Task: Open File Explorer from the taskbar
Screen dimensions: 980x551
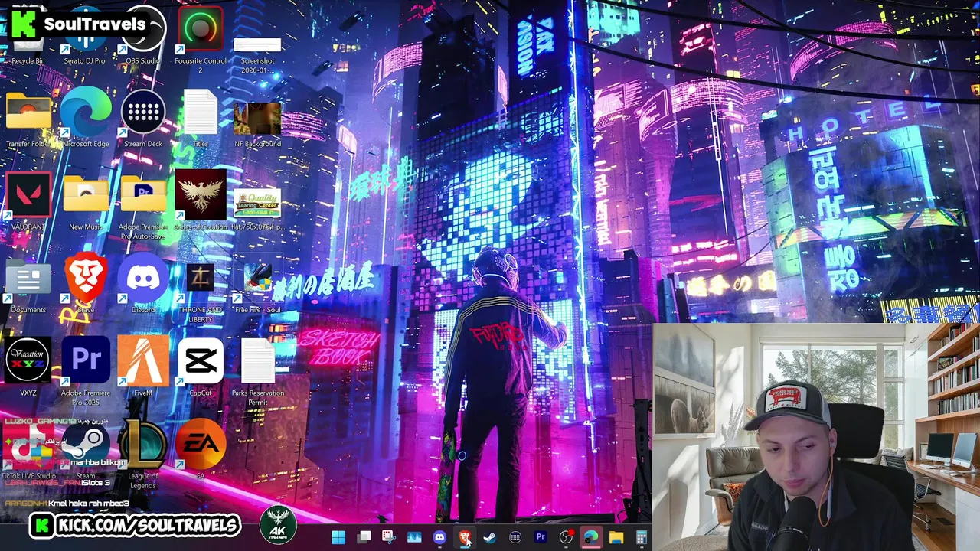Action: (x=616, y=537)
